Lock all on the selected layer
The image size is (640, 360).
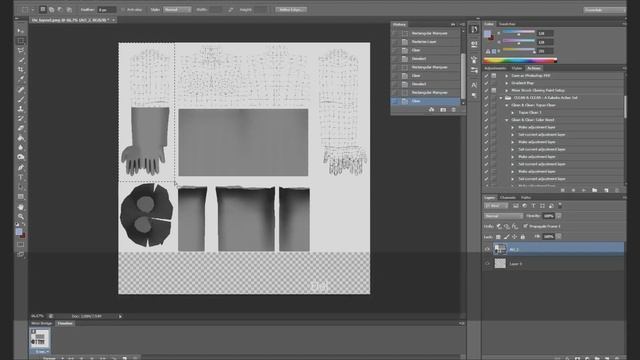pos(522,237)
